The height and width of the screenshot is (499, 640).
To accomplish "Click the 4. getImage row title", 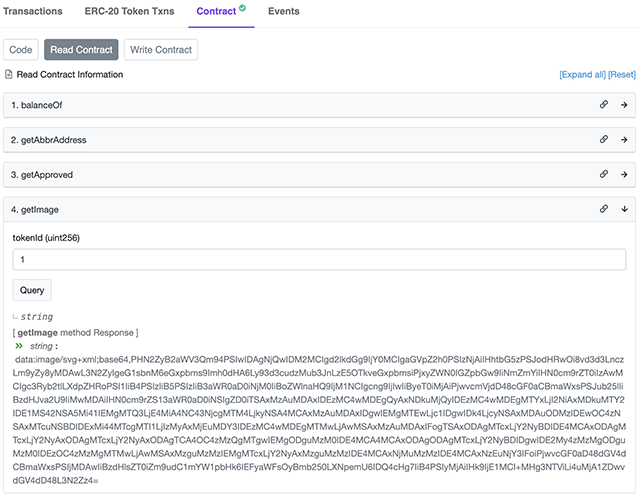I will point(35,210).
